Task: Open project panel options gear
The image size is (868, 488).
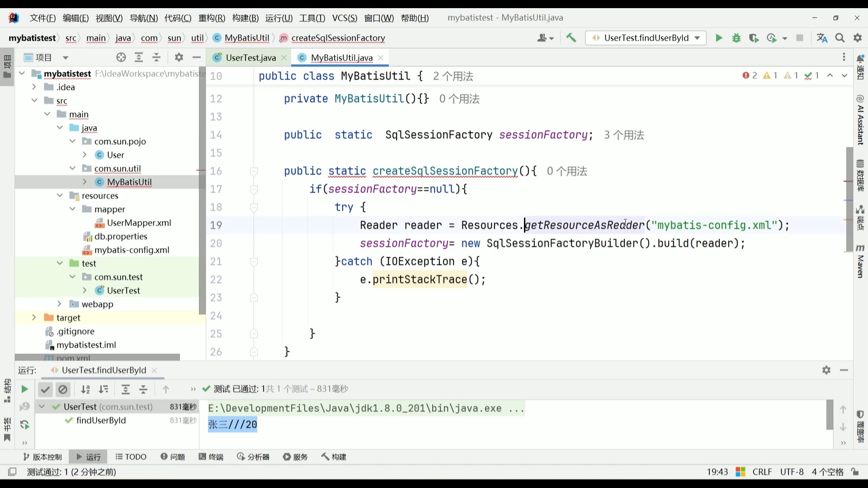Action: click(179, 57)
